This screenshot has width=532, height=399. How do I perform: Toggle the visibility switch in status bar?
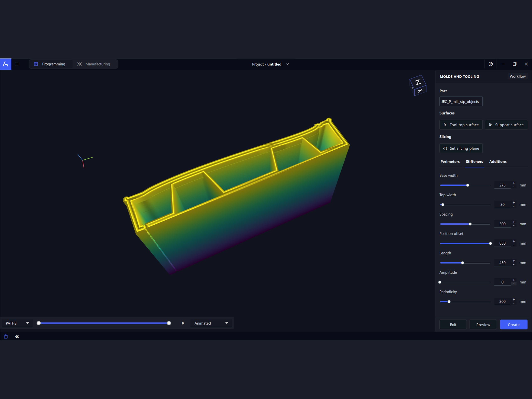pos(17,336)
